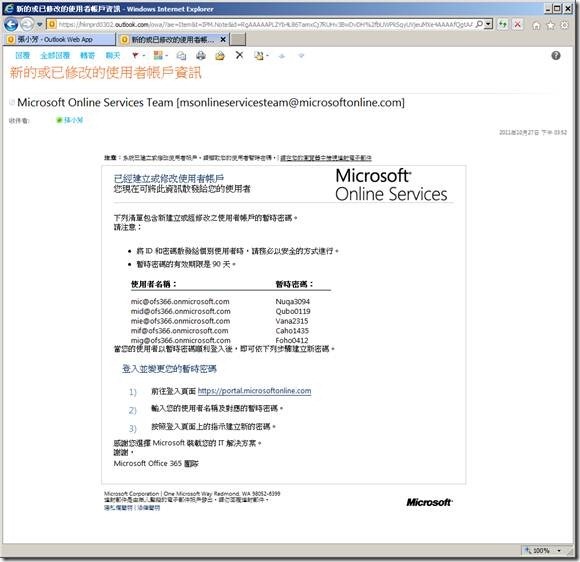Go to previous item with up arrow

tap(282, 56)
